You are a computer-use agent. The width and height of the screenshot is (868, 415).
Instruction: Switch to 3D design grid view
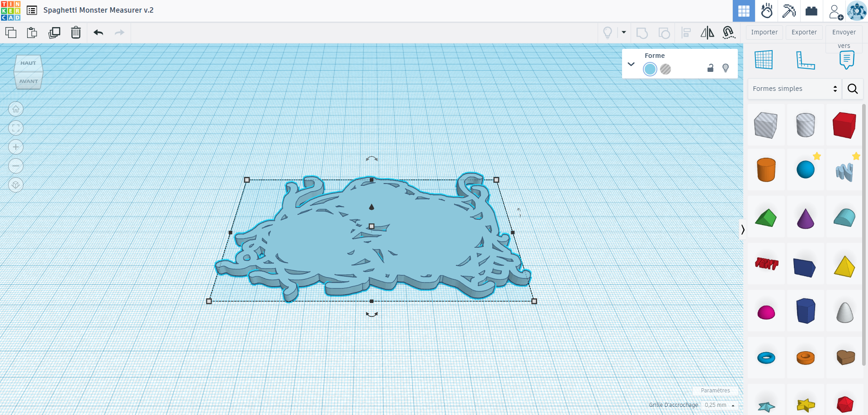[x=744, y=11]
